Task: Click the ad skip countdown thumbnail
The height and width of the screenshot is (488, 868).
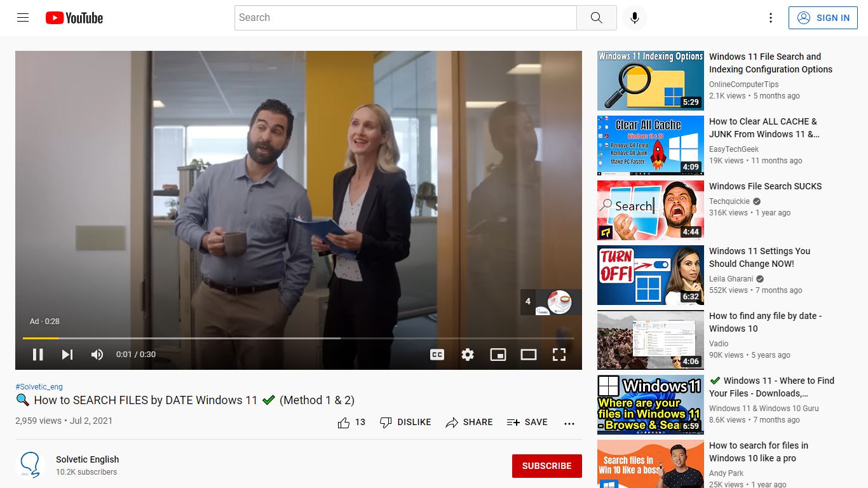Action: click(x=551, y=302)
